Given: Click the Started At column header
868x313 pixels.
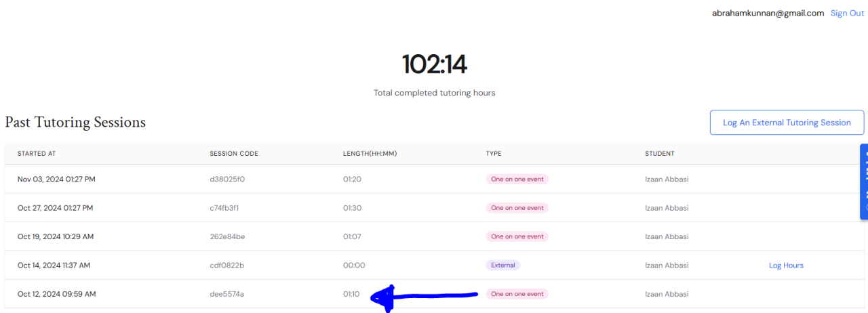Looking at the screenshot, I should (x=37, y=154).
